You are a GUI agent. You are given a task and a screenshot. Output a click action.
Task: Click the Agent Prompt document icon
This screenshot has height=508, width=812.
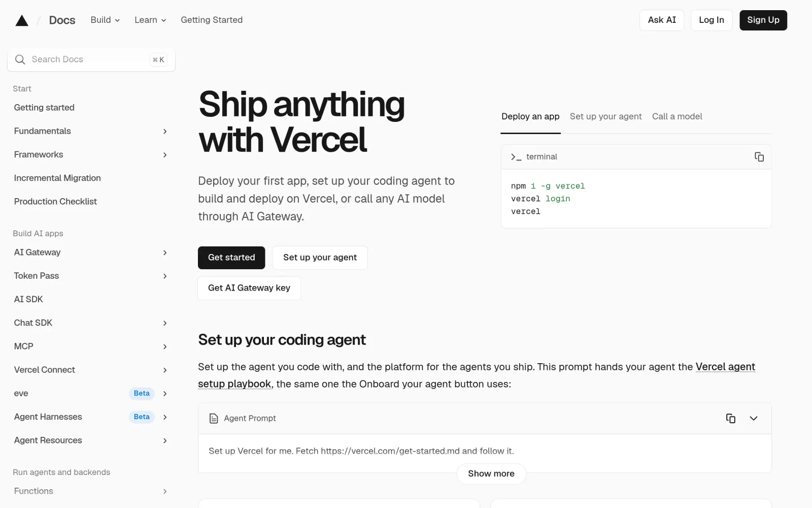click(x=214, y=418)
